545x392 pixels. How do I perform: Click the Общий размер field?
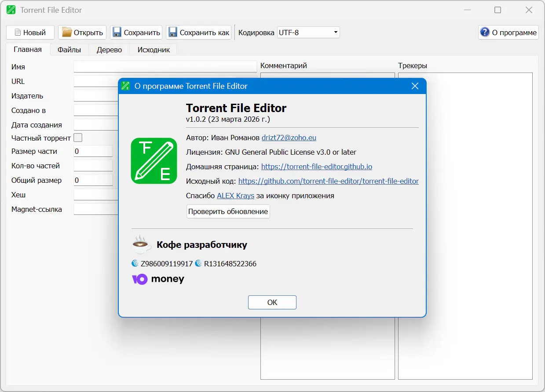tap(93, 180)
